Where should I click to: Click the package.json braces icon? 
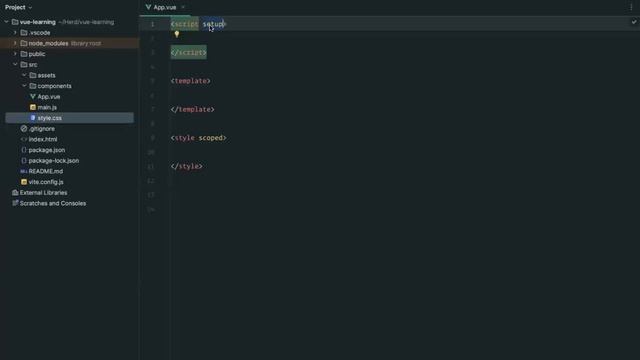(24, 150)
